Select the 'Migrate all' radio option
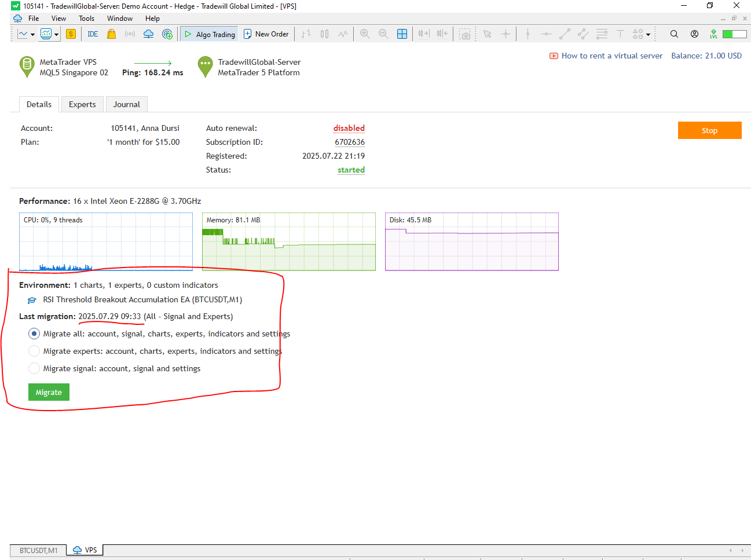751x560 pixels. [34, 334]
